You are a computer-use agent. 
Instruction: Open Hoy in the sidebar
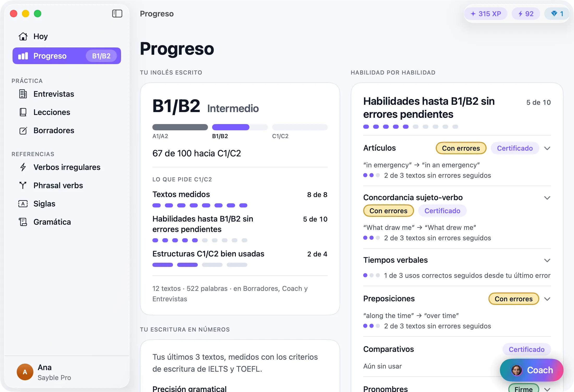(67, 36)
